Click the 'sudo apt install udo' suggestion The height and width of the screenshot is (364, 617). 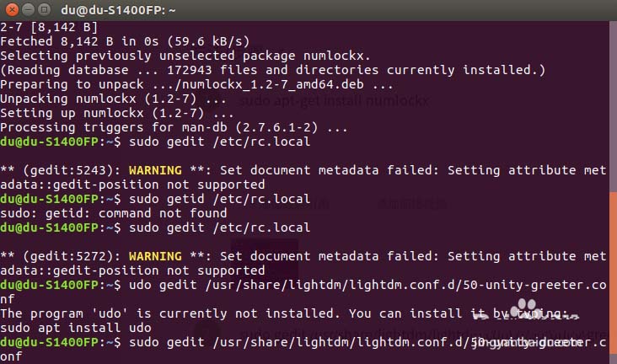76,328
